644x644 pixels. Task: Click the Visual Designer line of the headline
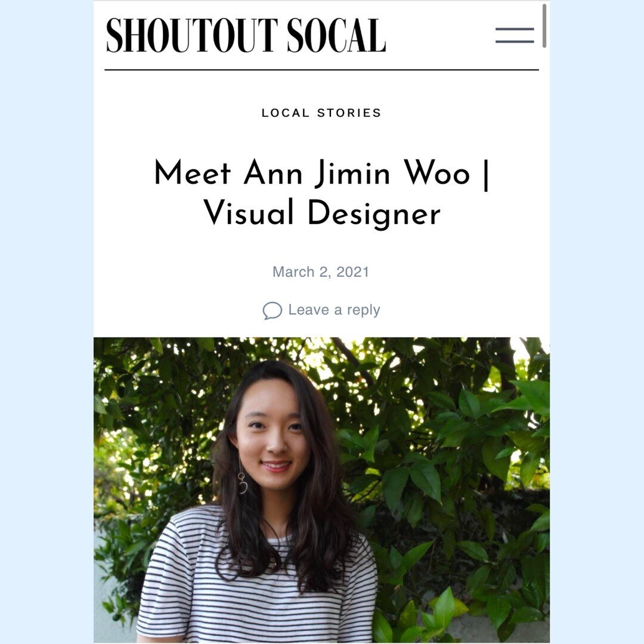[x=322, y=212]
